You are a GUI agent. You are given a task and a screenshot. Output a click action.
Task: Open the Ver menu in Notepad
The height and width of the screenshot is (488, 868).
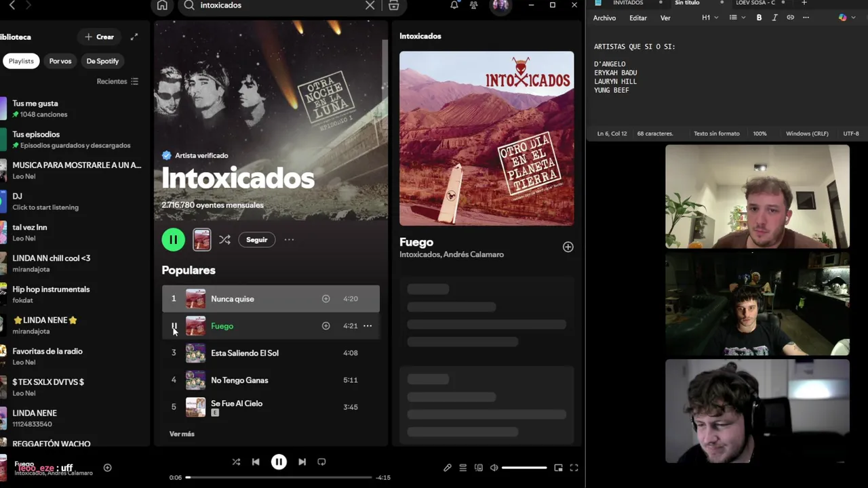coord(665,18)
